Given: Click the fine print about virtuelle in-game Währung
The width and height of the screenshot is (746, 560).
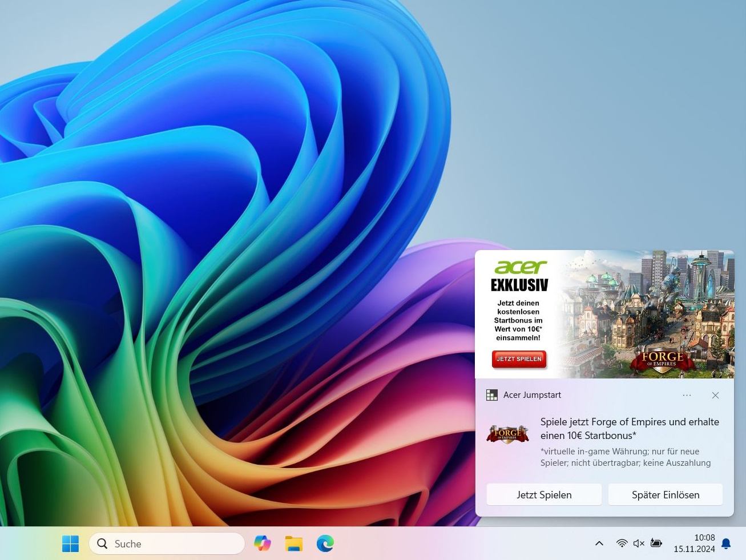Looking at the screenshot, I should 626,457.
